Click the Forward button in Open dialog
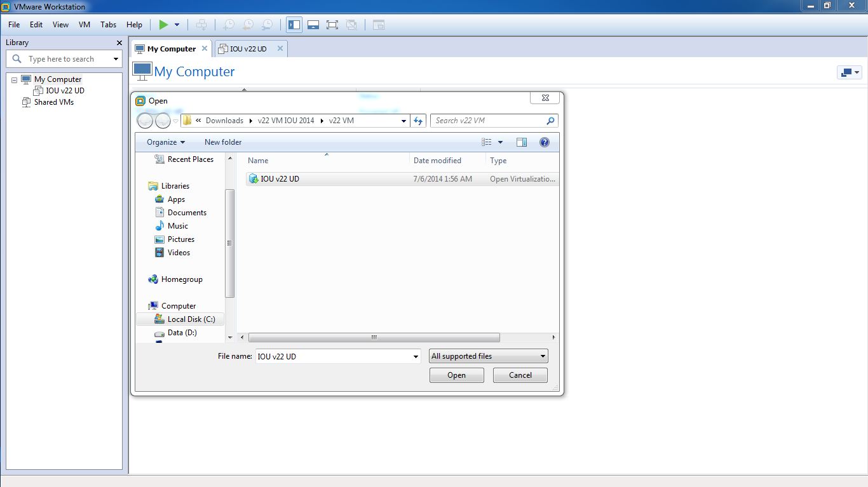Screen dimensions: 868x487 163,121
